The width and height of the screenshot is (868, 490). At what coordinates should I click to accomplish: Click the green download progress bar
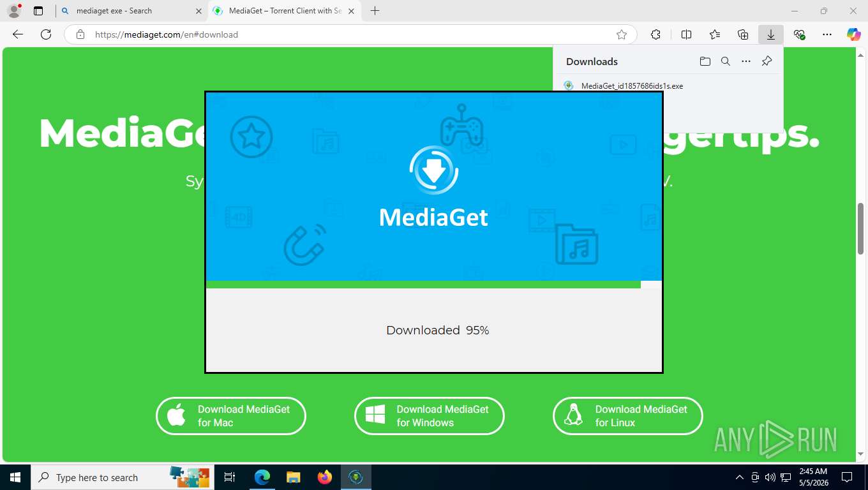tap(423, 285)
